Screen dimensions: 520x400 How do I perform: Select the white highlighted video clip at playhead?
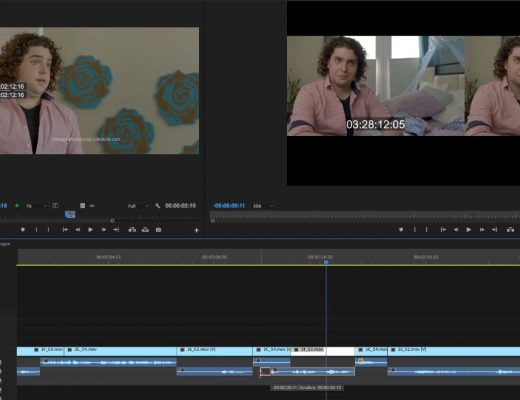tap(323, 351)
